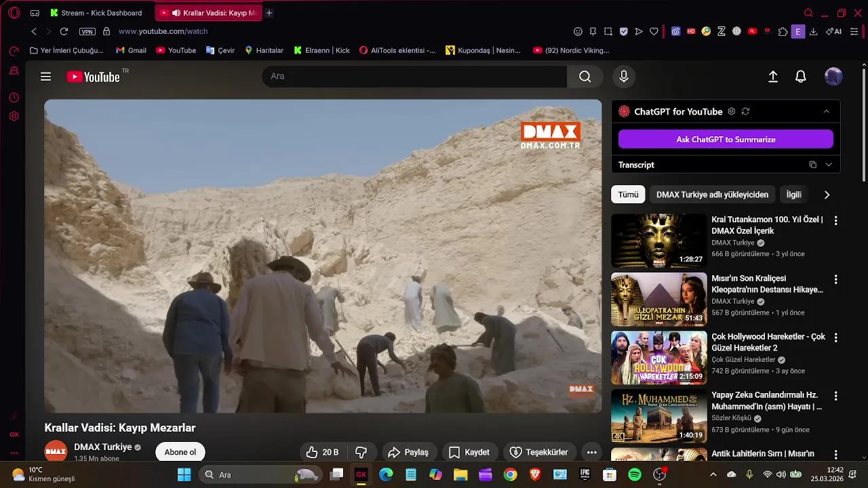The width and height of the screenshot is (868, 488).
Task: Refresh the ChatGPT for YouTube summary
Action: 745,111
